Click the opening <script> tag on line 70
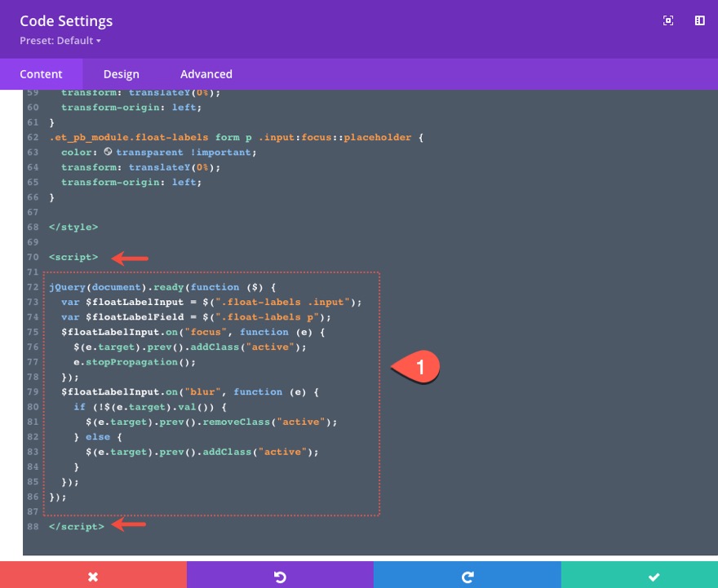This screenshot has height=588, width=718. click(x=73, y=257)
